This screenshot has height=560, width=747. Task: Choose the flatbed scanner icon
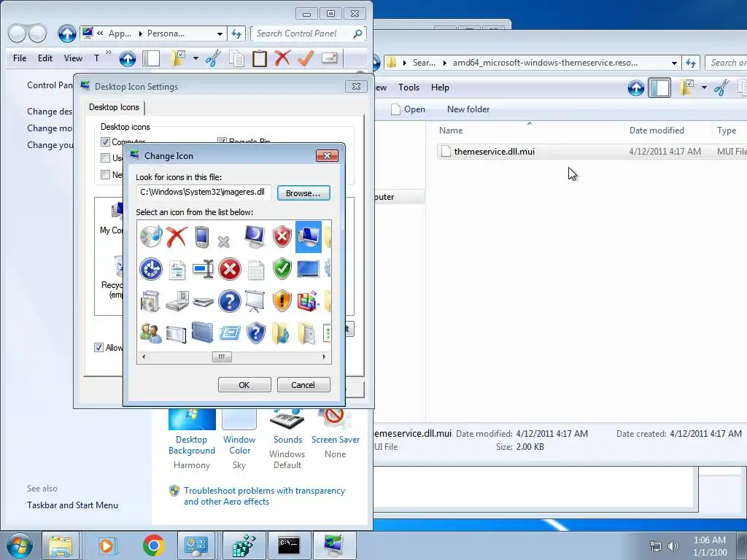tap(204, 302)
